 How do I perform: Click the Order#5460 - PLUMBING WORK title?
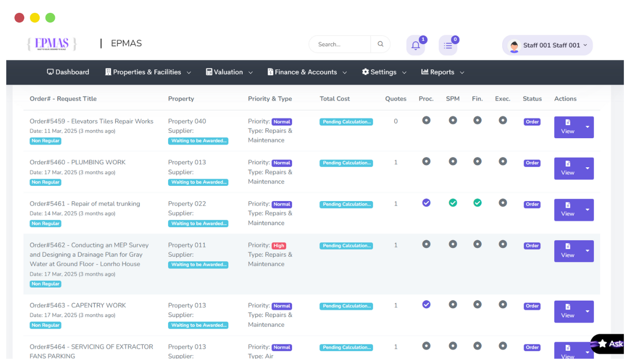point(78,162)
